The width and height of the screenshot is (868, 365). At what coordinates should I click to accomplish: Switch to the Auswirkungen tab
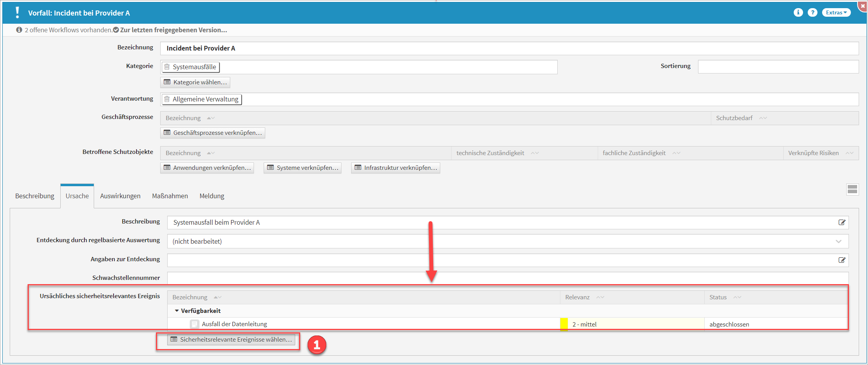120,196
